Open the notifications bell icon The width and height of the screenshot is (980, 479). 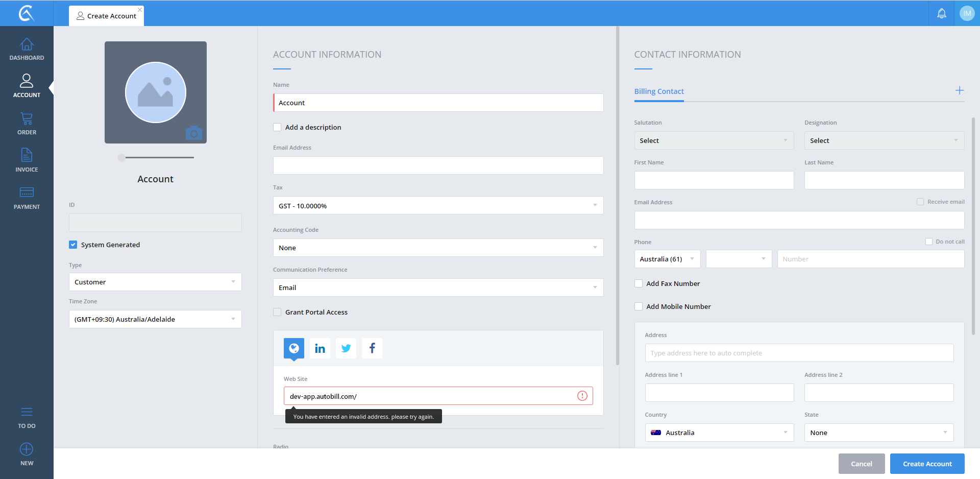pos(941,13)
